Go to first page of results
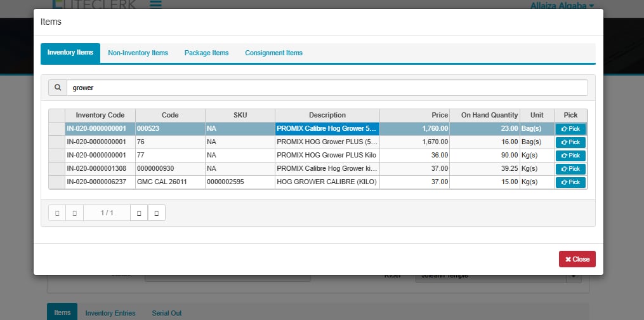 57,213
